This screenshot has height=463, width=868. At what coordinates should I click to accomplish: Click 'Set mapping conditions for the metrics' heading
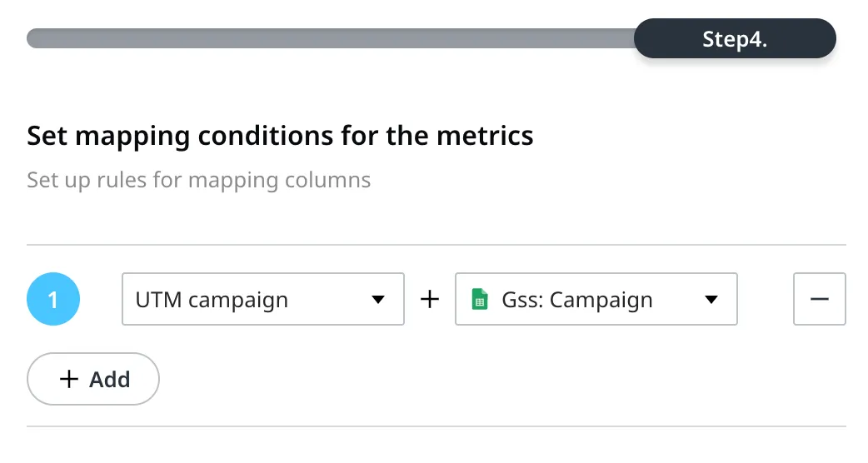(280, 136)
